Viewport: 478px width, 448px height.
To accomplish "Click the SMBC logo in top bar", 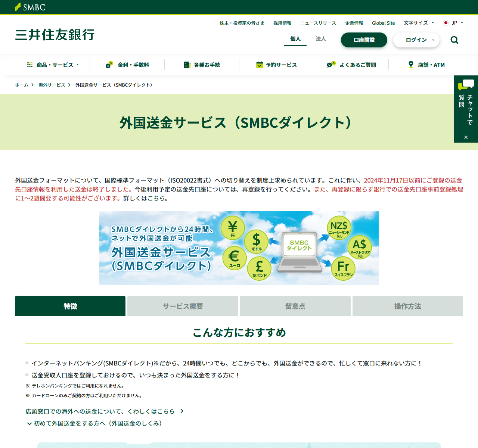I will point(30,7).
